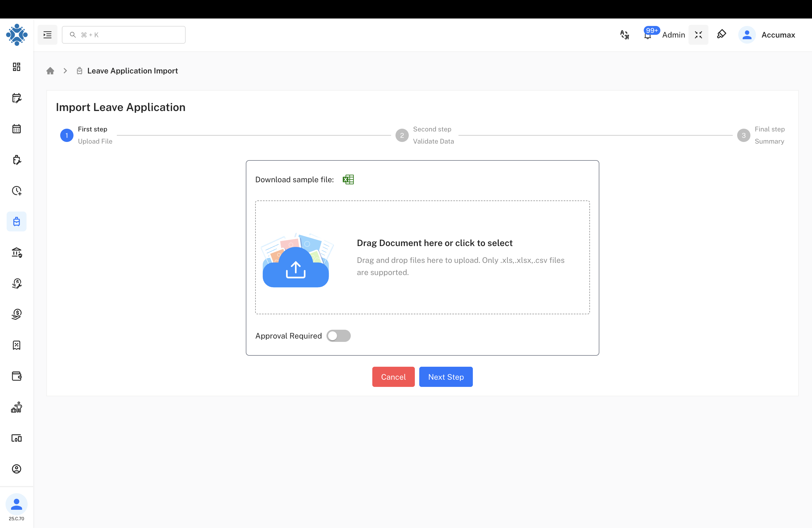812x528 pixels.
Task: Go to home breadcrumb icon
Action: [x=50, y=71]
